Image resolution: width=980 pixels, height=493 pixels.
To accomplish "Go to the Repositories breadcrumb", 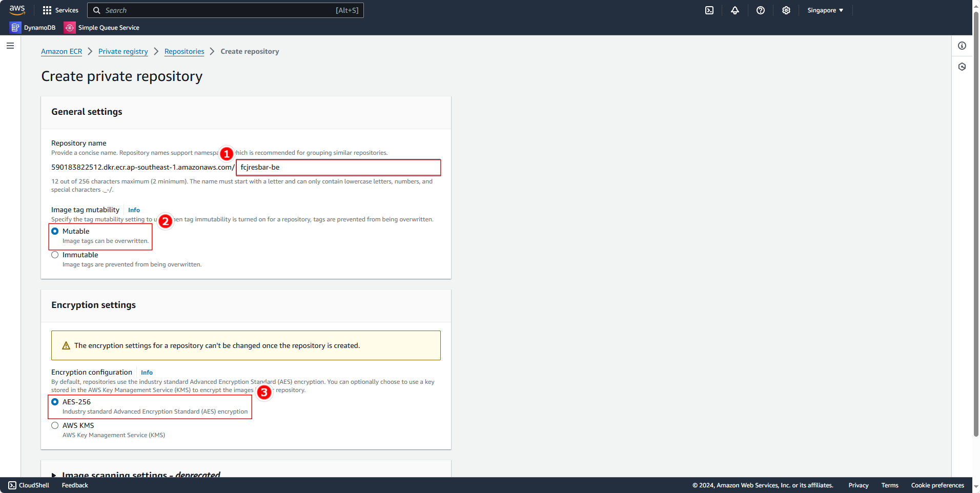I will point(184,51).
